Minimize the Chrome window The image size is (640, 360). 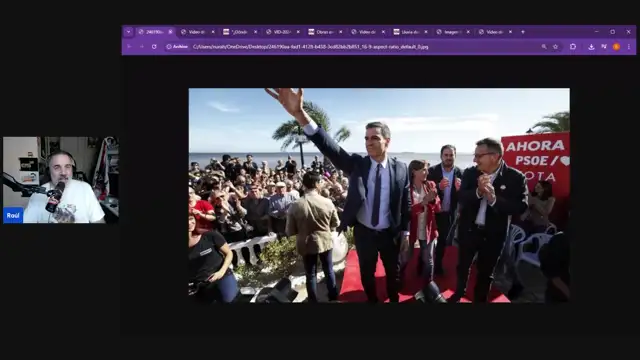tap(597, 31)
